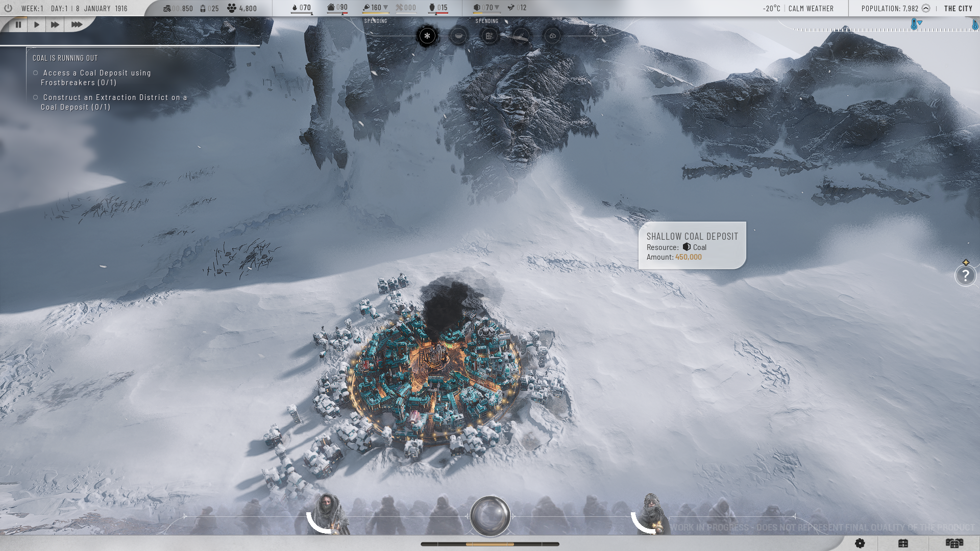Select the Food district bowl icon
This screenshot has height=551, width=980.
[x=459, y=36]
